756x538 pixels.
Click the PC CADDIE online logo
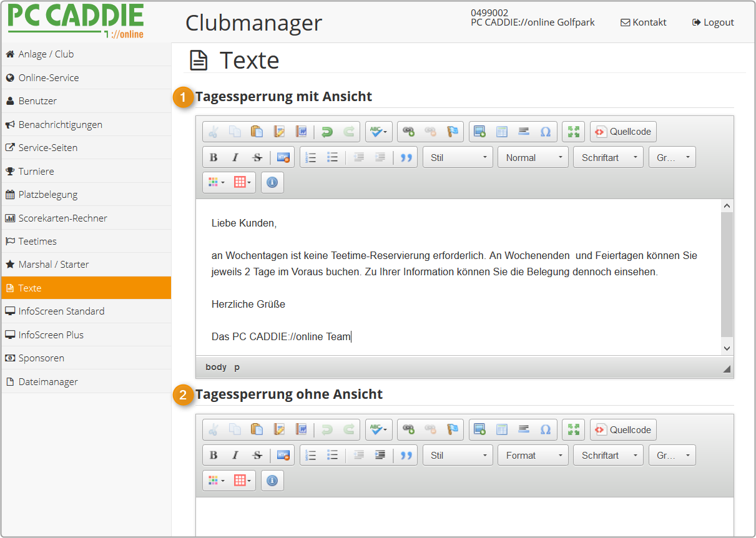click(76, 21)
